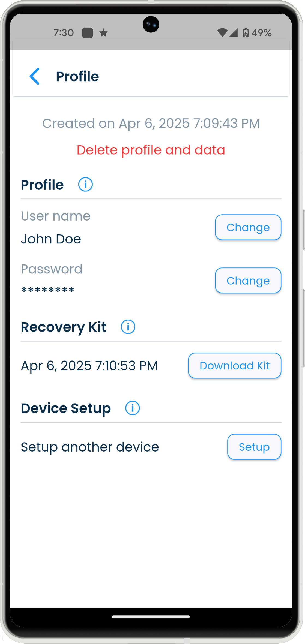Tap the John Doe user name

51,239
